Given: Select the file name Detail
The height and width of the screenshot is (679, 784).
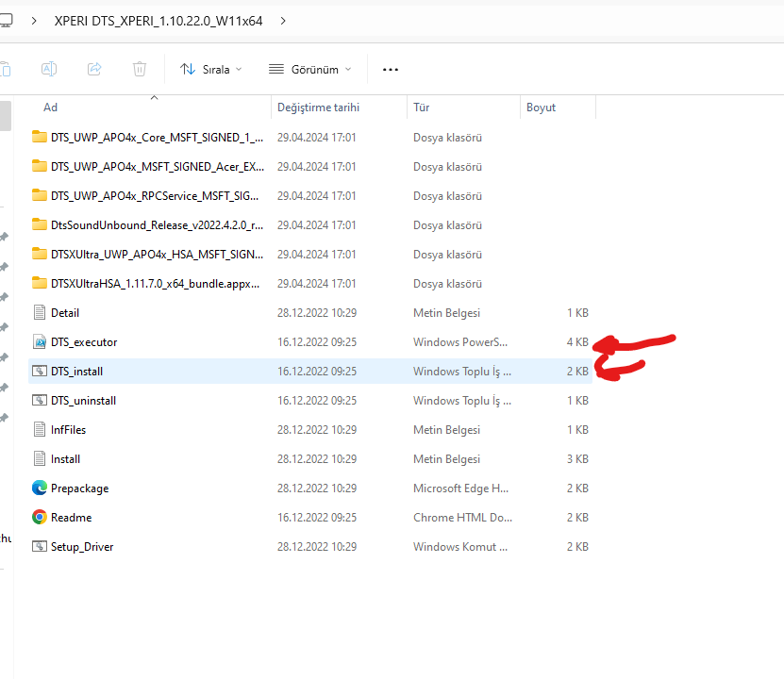Looking at the screenshot, I should (65, 313).
